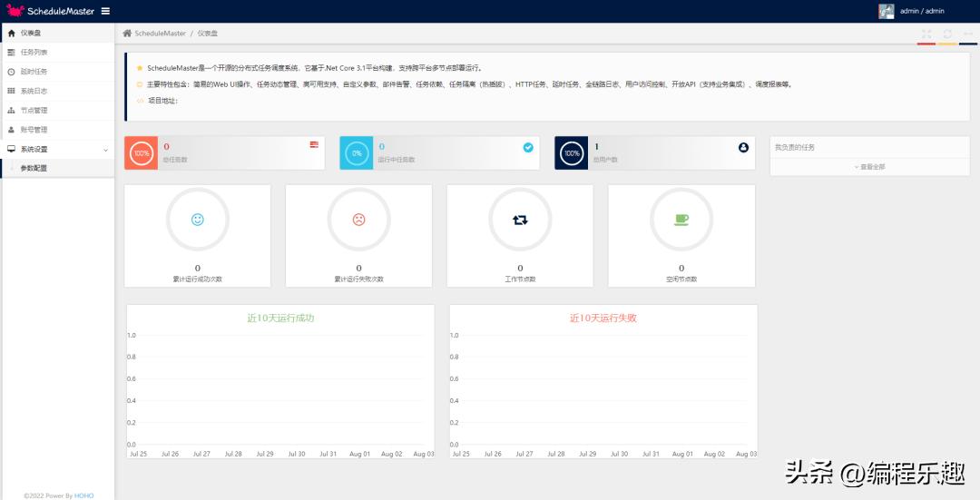
Task: Click the 总任务数 label
Action: point(175,160)
